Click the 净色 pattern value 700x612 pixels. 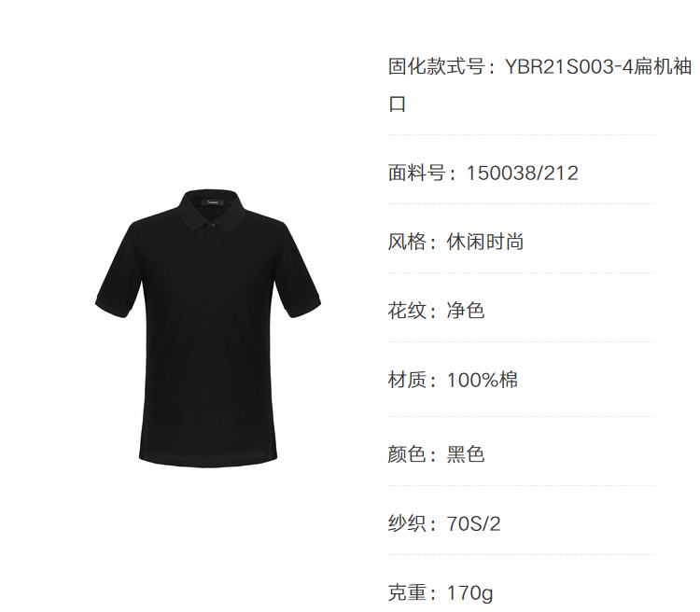(x=466, y=311)
